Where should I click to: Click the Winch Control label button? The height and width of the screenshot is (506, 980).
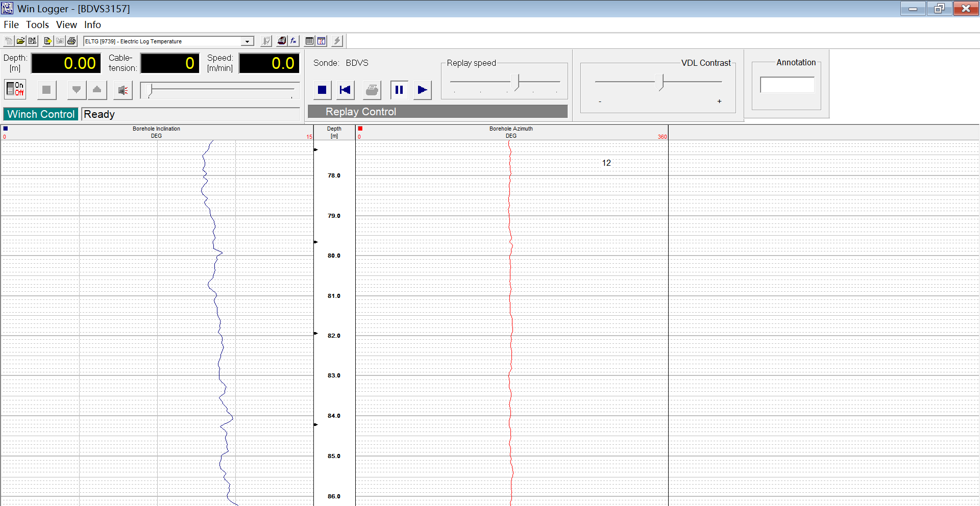coord(41,114)
